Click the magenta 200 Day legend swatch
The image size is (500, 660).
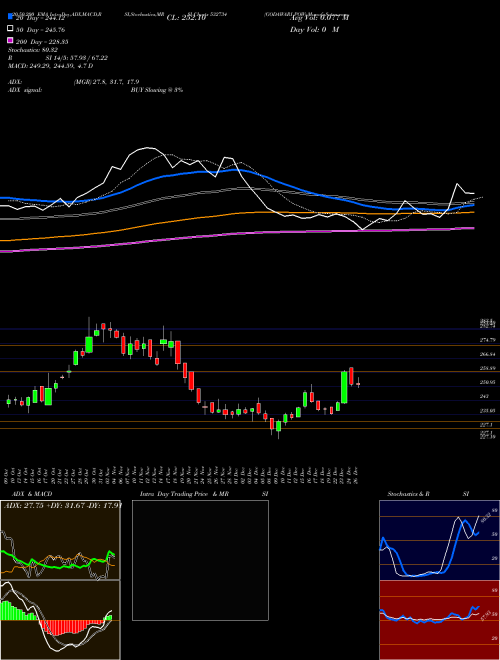click(x=11, y=40)
